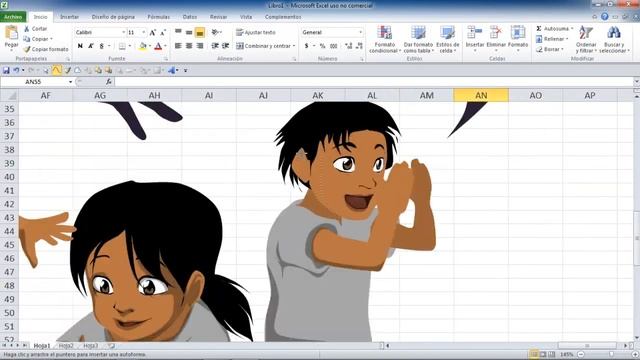640x360 pixels.
Task: Toggle bottom vertical alignment (highlighted)
Action: (x=200, y=32)
